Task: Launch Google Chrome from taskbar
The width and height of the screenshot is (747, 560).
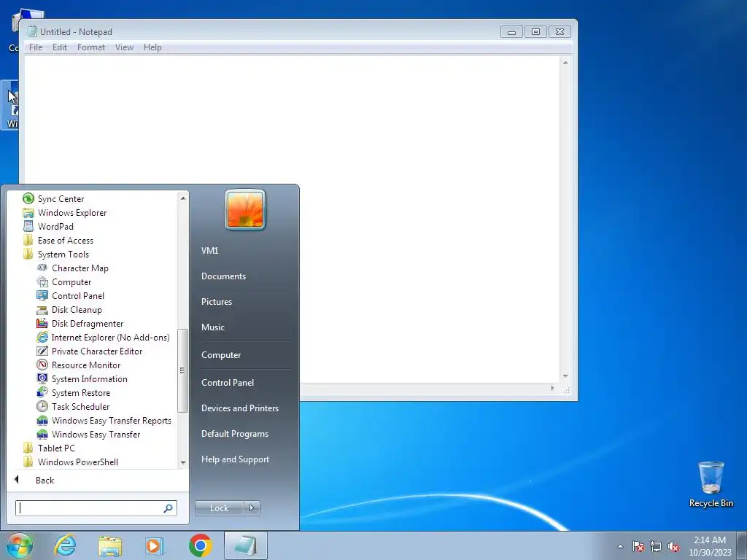Action: pyautogui.click(x=200, y=545)
